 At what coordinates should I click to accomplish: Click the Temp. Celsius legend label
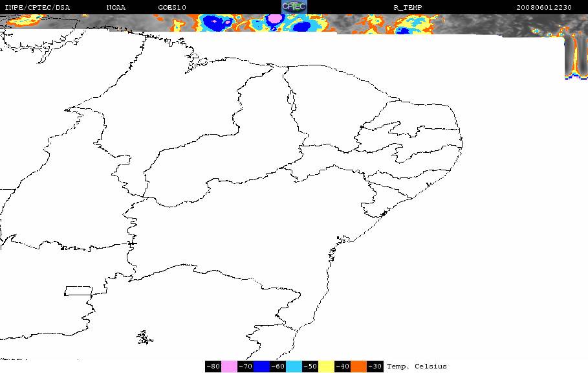pyautogui.click(x=417, y=367)
